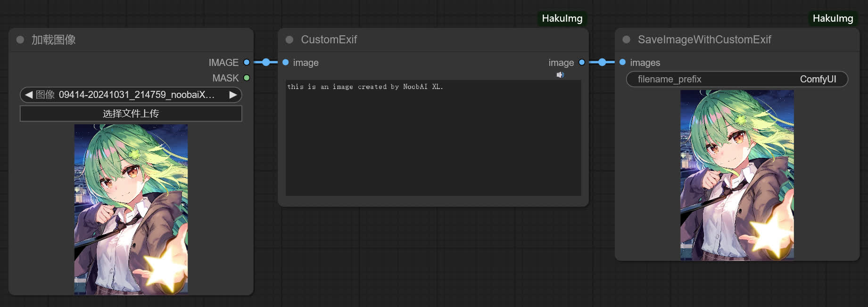This screenshot has height=307, width=868.
Task: Click the CustomExif node title
Action: click(x=329, y=40)
